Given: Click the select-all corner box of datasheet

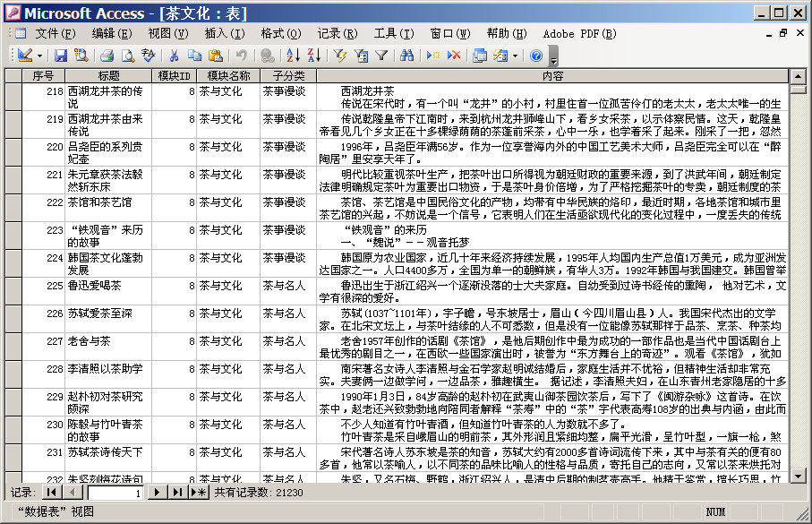Looking at the screenshot, I should pos(13,75).
